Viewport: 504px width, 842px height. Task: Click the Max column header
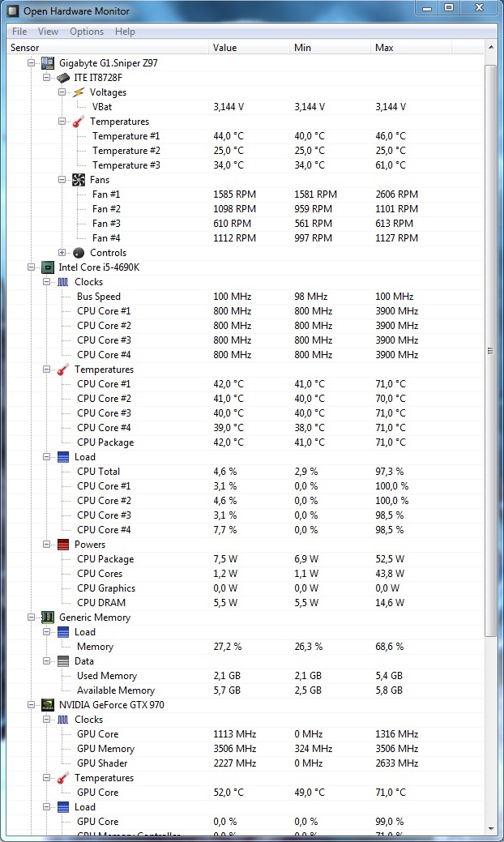tap(411, 48)
